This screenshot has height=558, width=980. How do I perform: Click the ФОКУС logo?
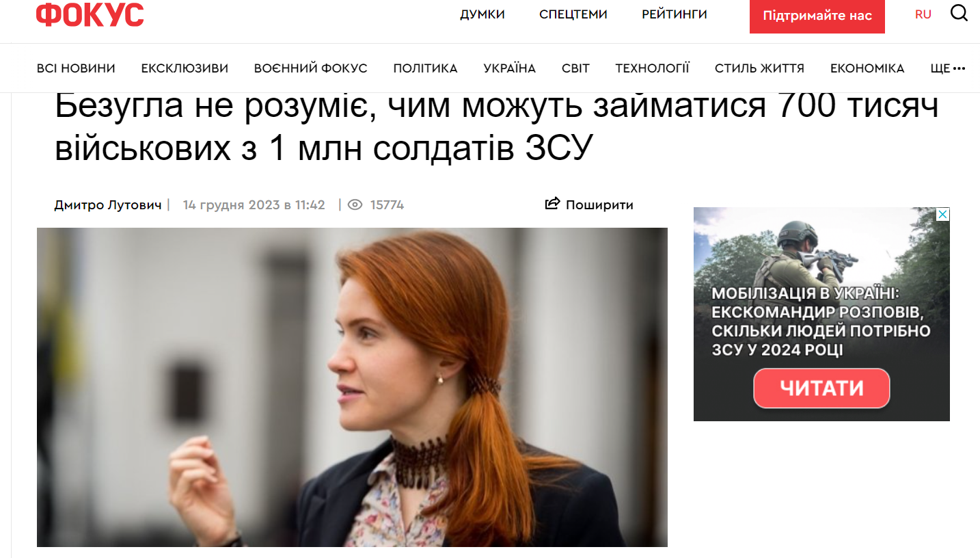click(x=90, y=14)
